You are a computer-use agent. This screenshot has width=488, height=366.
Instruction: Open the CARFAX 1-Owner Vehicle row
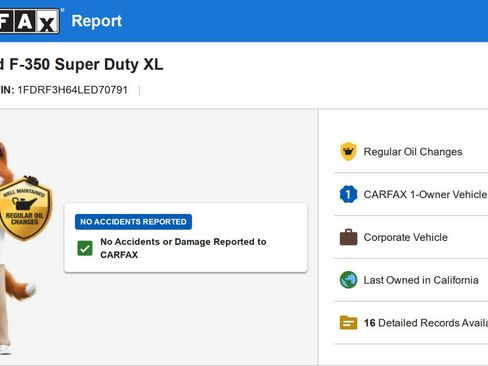[x=411, y=194]
